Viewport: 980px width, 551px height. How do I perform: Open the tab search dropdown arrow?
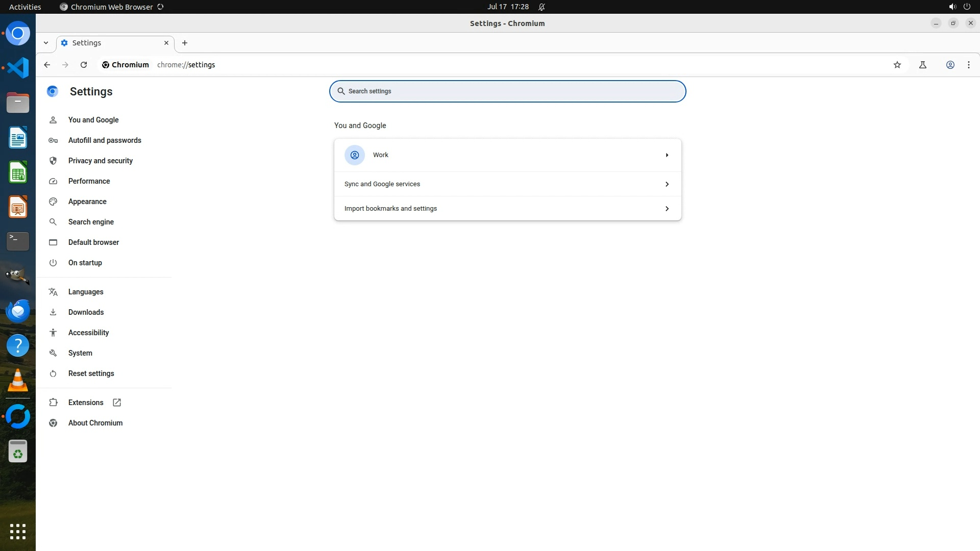pos(46,43)
